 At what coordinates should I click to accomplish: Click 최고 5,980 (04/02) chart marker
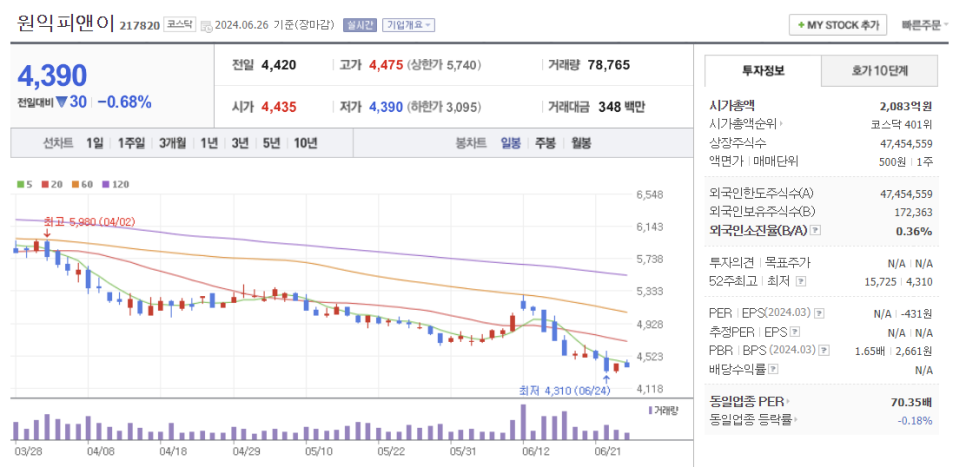coord(89,221)
